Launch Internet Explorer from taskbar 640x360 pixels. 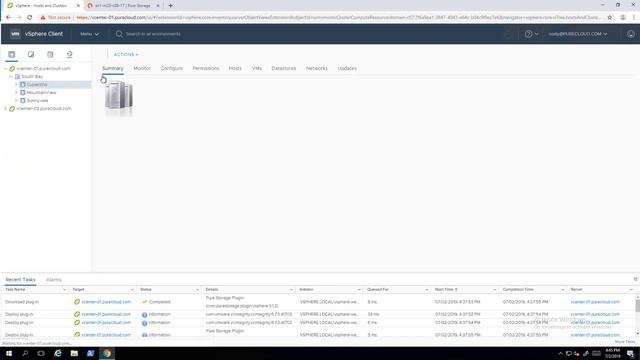(x=58, y=353)
